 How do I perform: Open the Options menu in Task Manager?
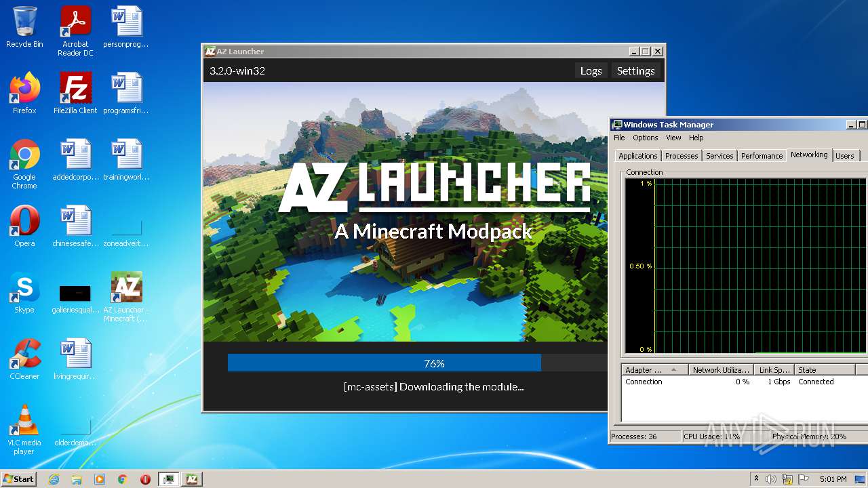[x=646, y=138]
